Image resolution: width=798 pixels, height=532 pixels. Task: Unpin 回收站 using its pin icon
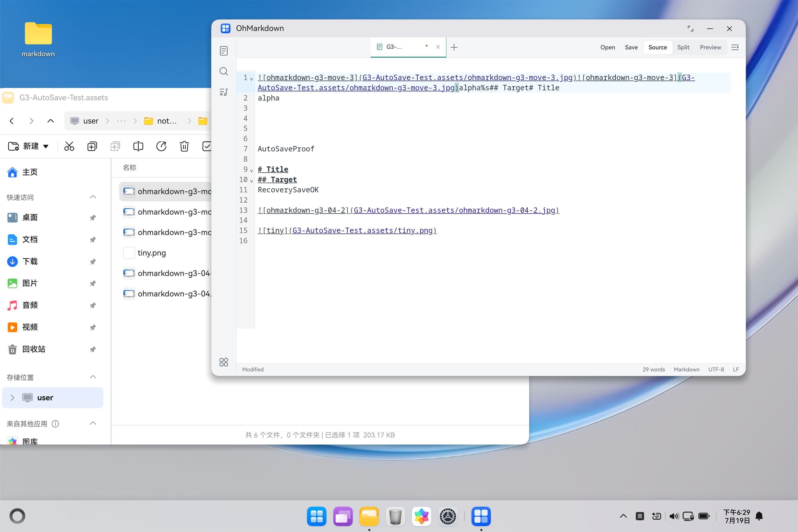coord(93,349)
